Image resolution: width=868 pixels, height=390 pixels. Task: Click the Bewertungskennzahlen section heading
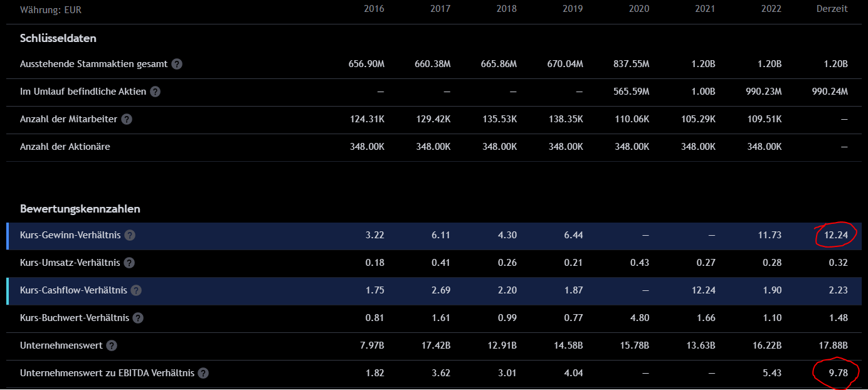tap(80, 209)
